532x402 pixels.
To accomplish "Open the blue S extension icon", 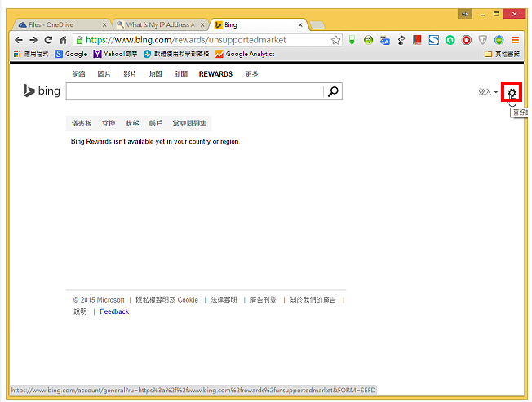I will click(x=433, y=40).
